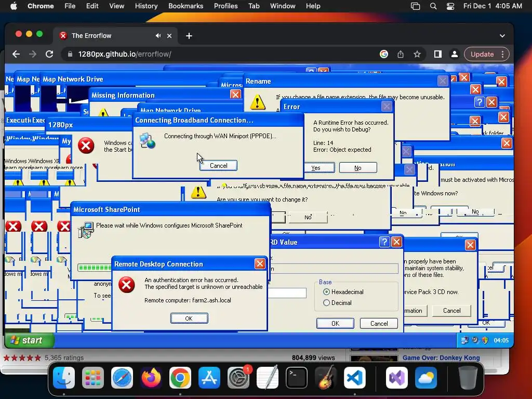Screen dimensions: 532x399
Task: Open the Game Over: Donkey Kong link
Action: click(441, 357)
